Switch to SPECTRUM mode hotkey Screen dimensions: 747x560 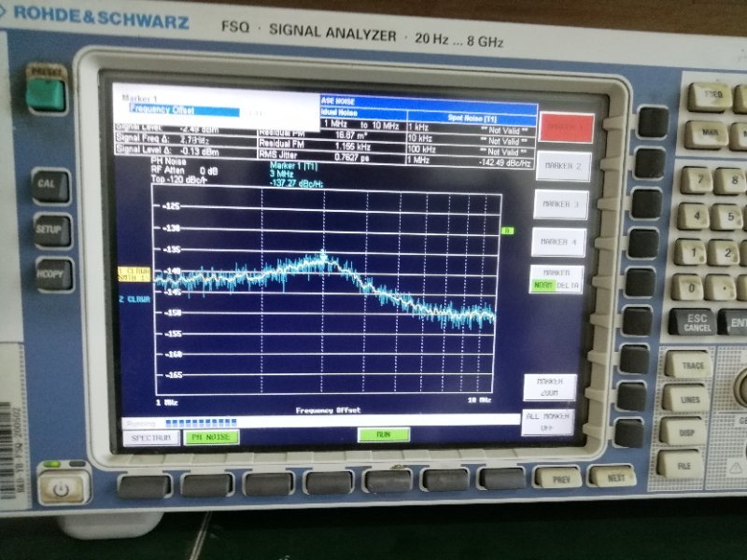(x=151, y=438)
